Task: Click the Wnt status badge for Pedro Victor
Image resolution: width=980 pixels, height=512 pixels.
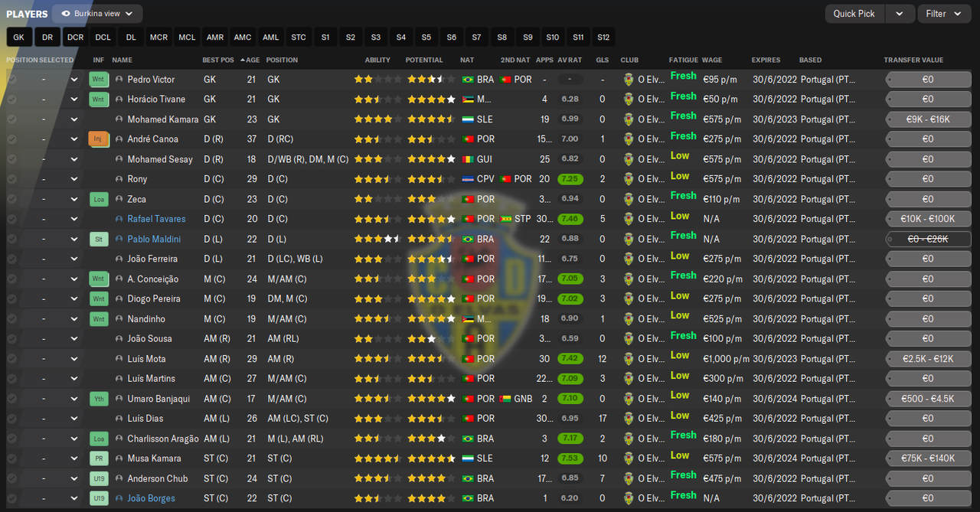Action: tap(100, 80)
